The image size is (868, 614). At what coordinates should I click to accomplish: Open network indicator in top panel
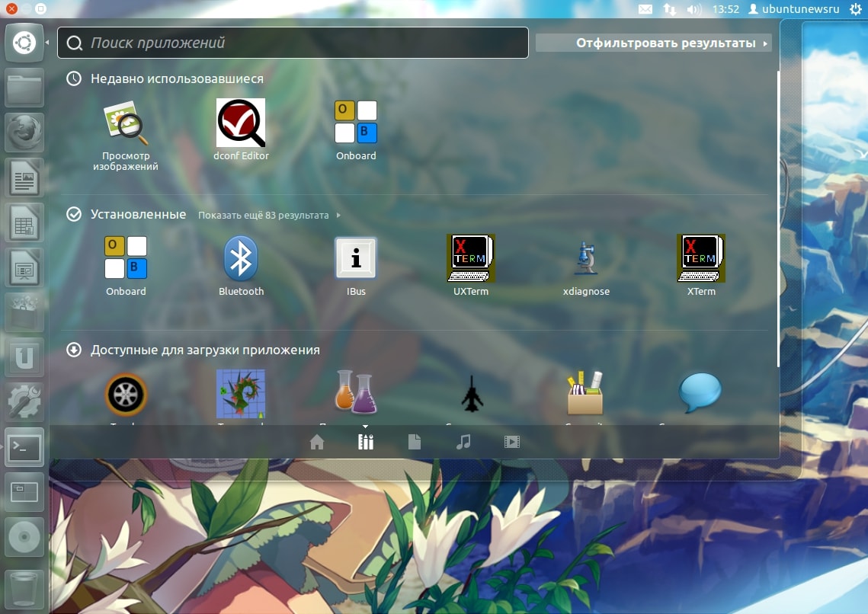[x=670, y=9]
